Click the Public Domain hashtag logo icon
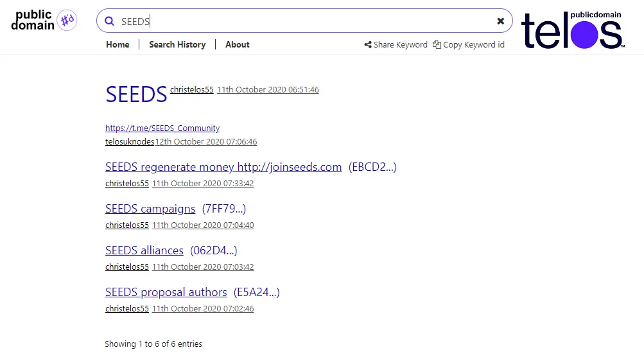 67,20
